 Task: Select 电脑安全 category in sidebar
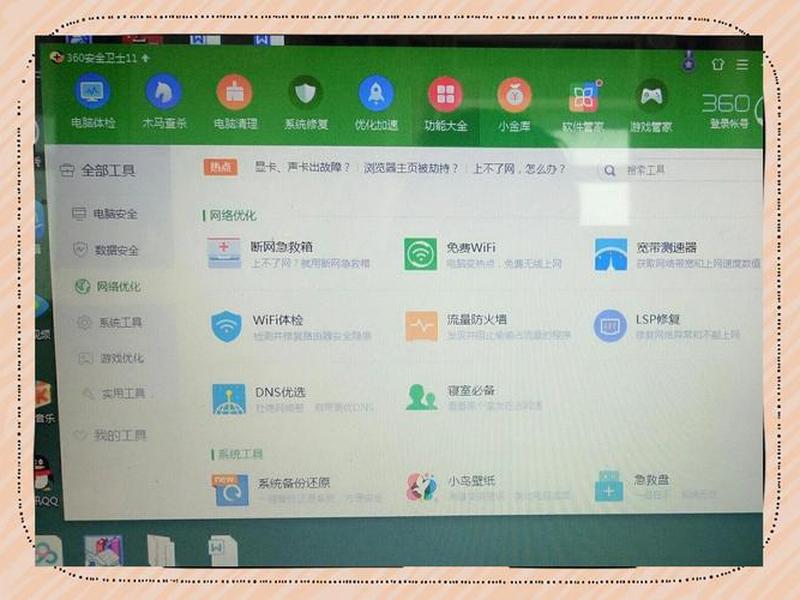[105, 214]
